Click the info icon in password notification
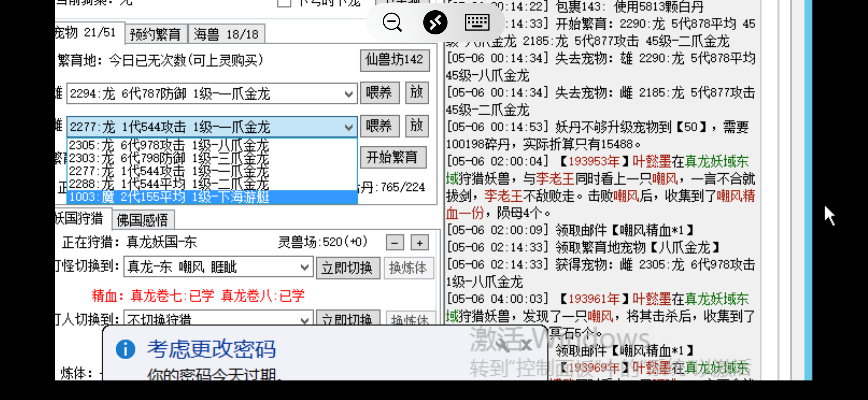 tap(125, 349)
